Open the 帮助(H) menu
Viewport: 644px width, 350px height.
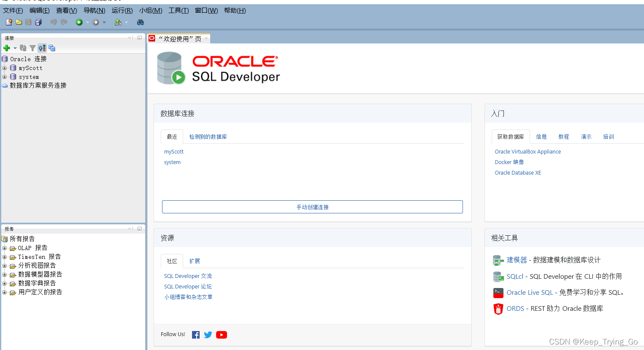point(235,11)
